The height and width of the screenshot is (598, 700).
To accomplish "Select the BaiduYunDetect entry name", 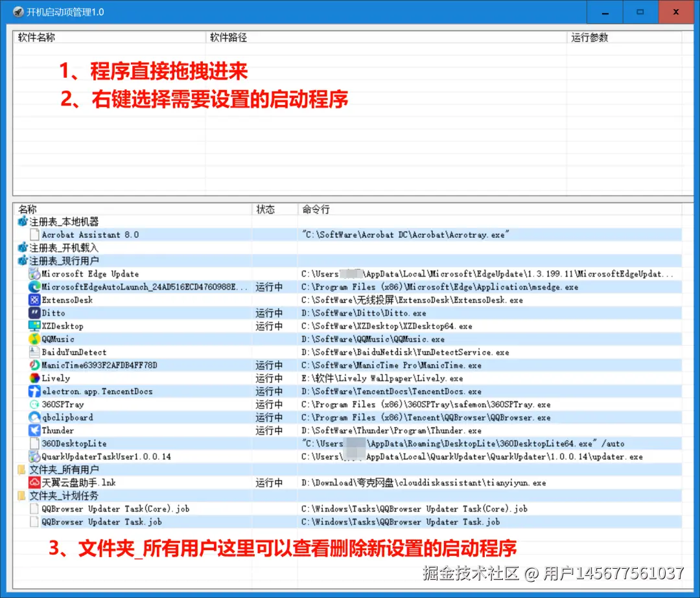I will tap(74, 352).
